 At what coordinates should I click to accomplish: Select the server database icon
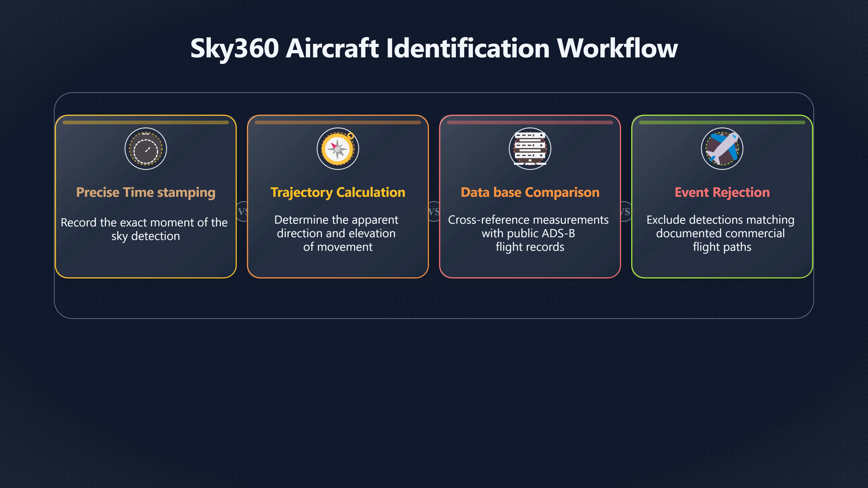530,148
